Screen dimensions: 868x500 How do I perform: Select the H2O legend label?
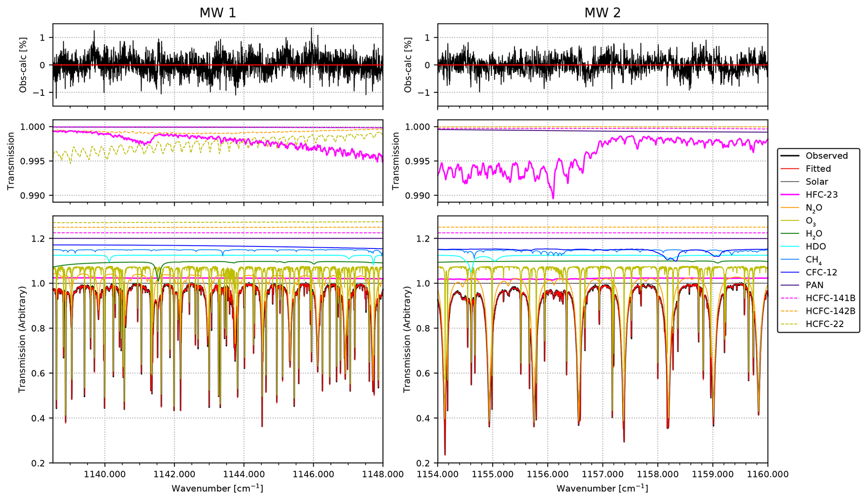pyautogui.click(x=814, y=234)
